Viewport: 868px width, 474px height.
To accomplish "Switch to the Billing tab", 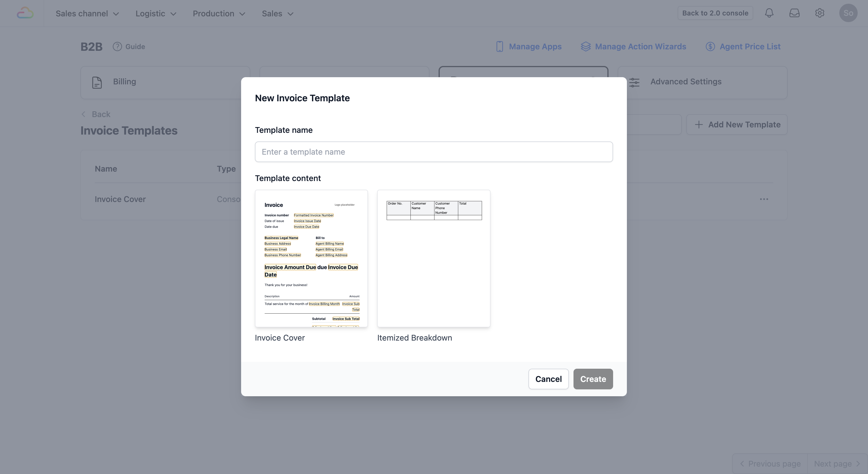I will 165,83.
